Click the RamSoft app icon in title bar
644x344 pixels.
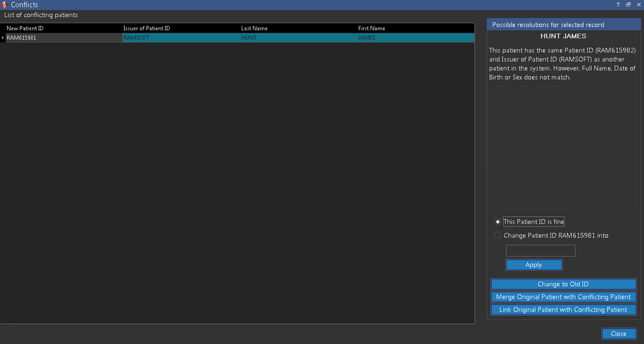[x=5, y=5]
